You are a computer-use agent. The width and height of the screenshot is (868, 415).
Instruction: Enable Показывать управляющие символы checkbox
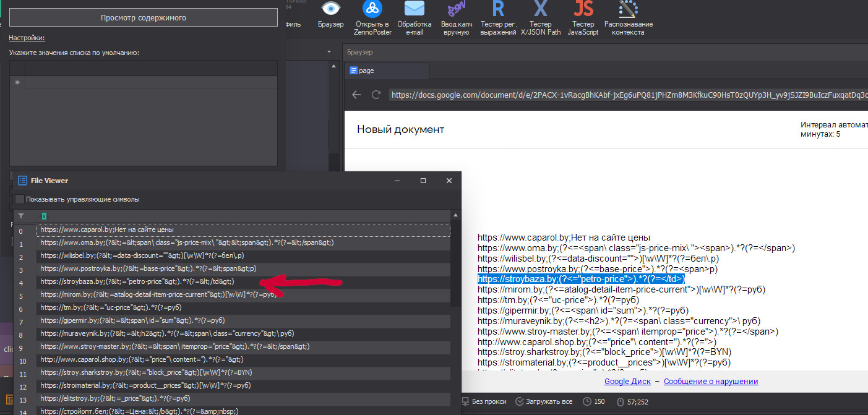(x=20, y=199)
